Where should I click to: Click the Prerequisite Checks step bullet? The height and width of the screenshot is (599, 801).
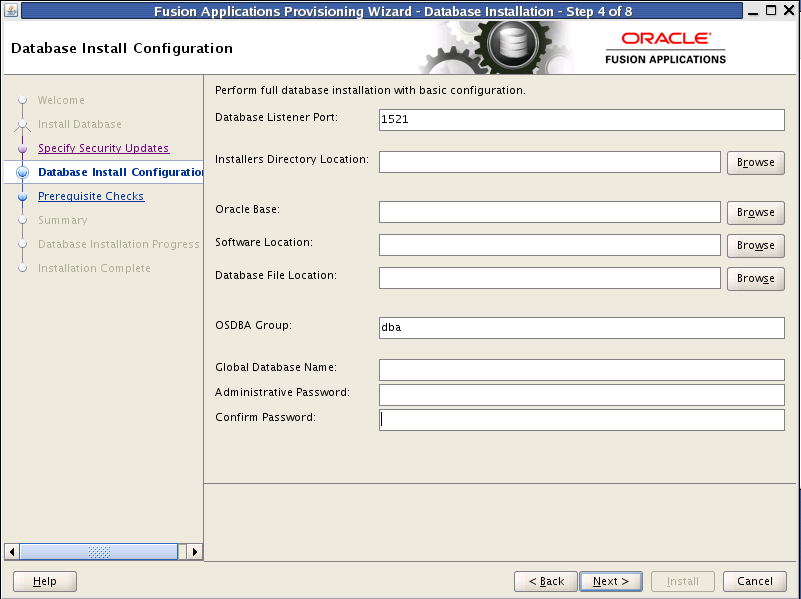(x=22, y=197)
